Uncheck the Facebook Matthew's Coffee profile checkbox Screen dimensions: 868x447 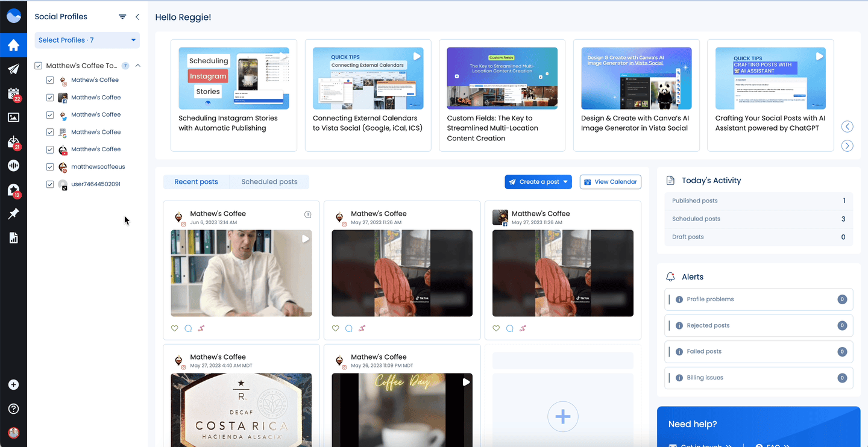pyautogui.click(x=50, y=98)
